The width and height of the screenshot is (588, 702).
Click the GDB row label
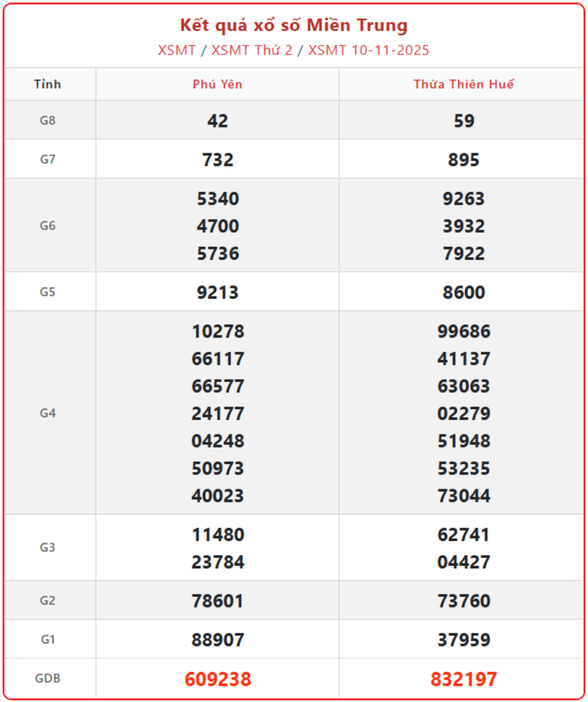point(48,678)
